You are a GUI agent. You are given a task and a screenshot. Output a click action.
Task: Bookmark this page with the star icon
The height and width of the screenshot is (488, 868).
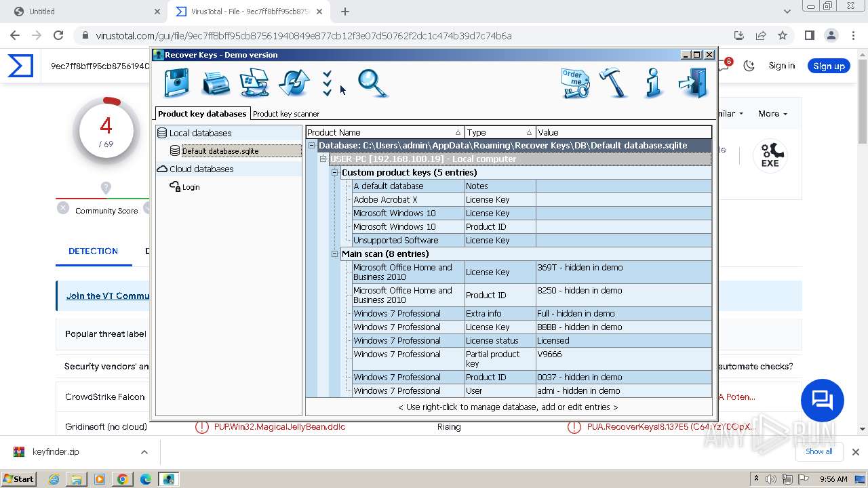pyautogui.click(x=783, y=35)
